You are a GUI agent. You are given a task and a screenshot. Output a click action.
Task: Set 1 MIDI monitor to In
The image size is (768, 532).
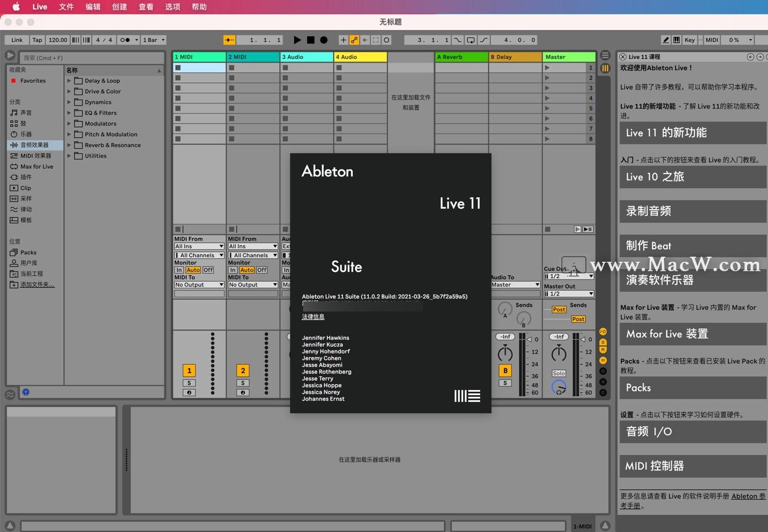click(179, 270)
